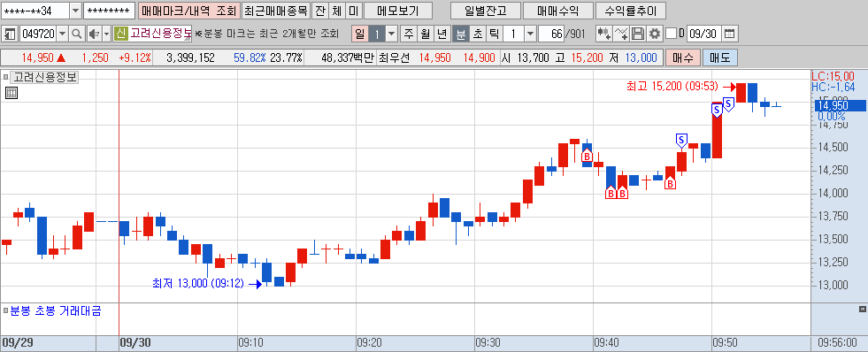This screenshot has height=352, width=868.
Task: Open the calendar date picker icon
Action: [x=730, y=34]
